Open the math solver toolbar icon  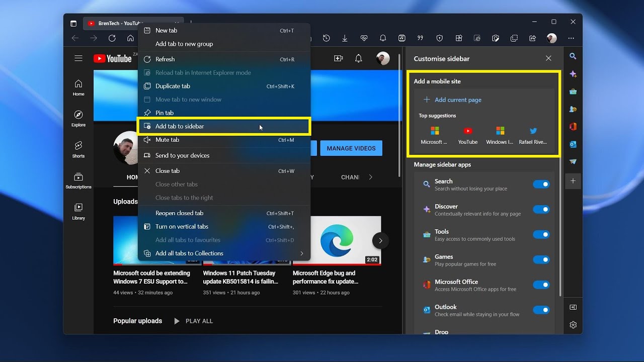coord(401,38)
